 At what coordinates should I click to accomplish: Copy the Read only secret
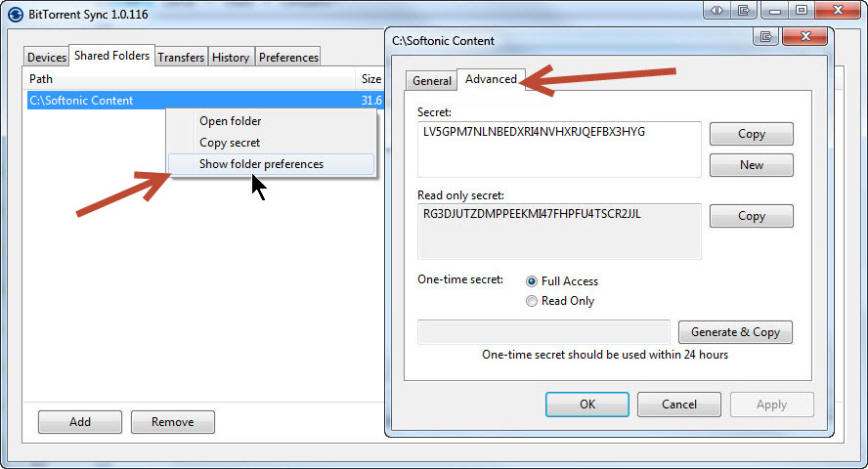(x=752, y=216)
